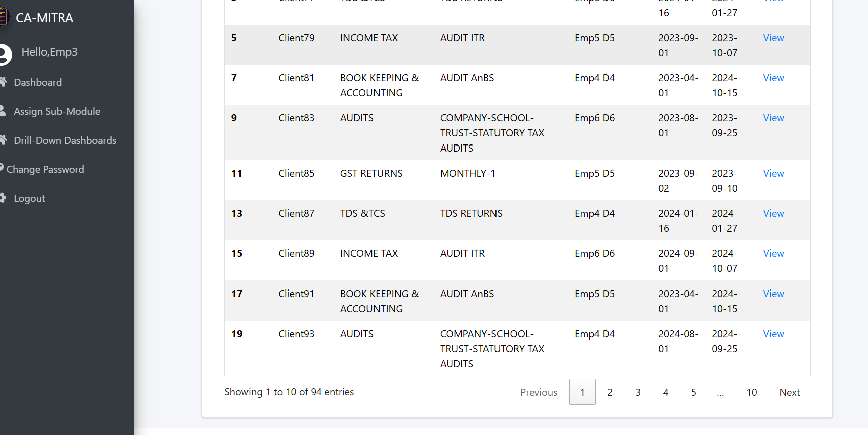
Task: Click the Dashboard sidebar icon
Action: point(3,82)
